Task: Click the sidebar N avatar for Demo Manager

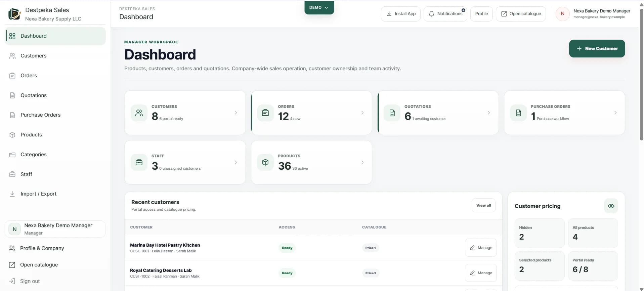Action: (14, 229)
